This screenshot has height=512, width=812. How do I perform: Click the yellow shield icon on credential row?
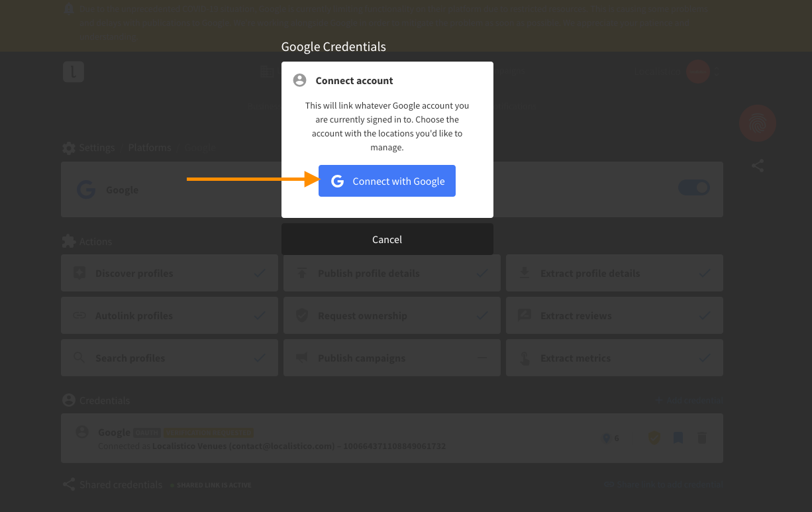[654, 438]
